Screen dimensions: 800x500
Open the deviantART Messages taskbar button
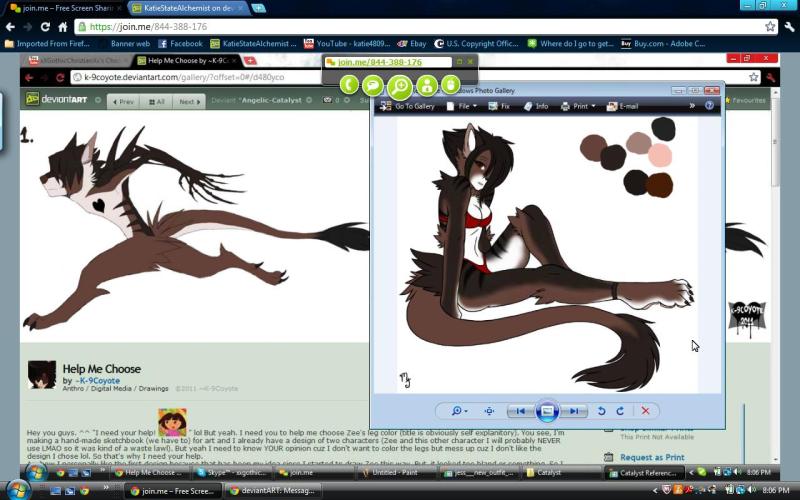click(273, 491)
